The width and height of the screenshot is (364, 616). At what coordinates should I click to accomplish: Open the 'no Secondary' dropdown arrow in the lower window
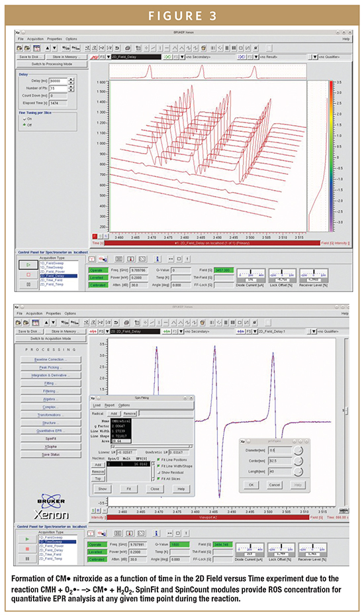(181, 332)
